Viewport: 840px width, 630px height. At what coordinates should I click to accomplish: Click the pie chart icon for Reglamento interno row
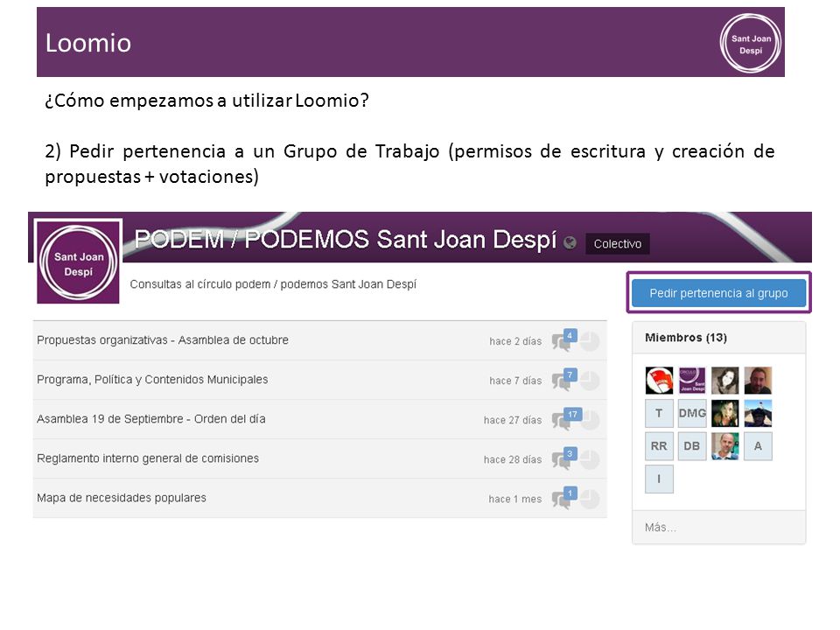(x=590, y=460)
